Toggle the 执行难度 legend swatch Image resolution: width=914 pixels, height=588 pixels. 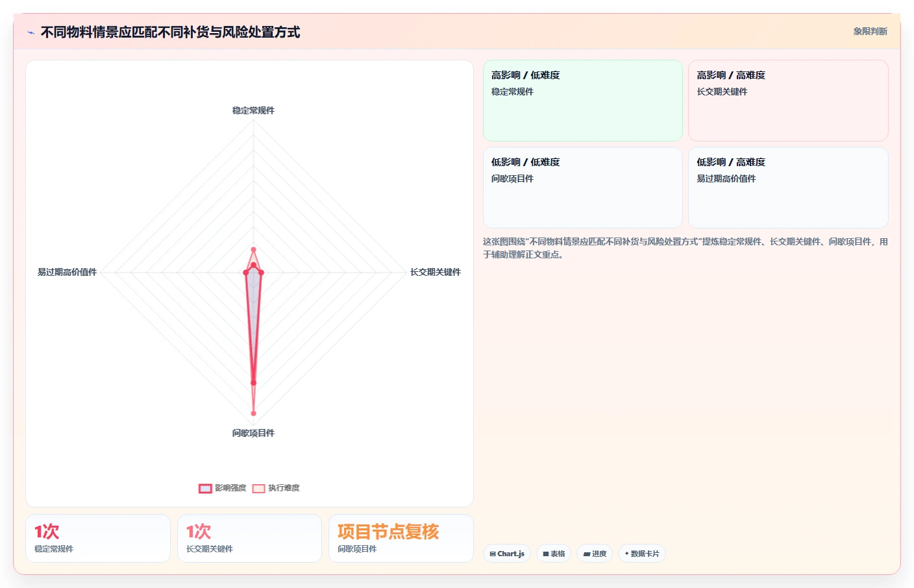click(x=258, y=488)
